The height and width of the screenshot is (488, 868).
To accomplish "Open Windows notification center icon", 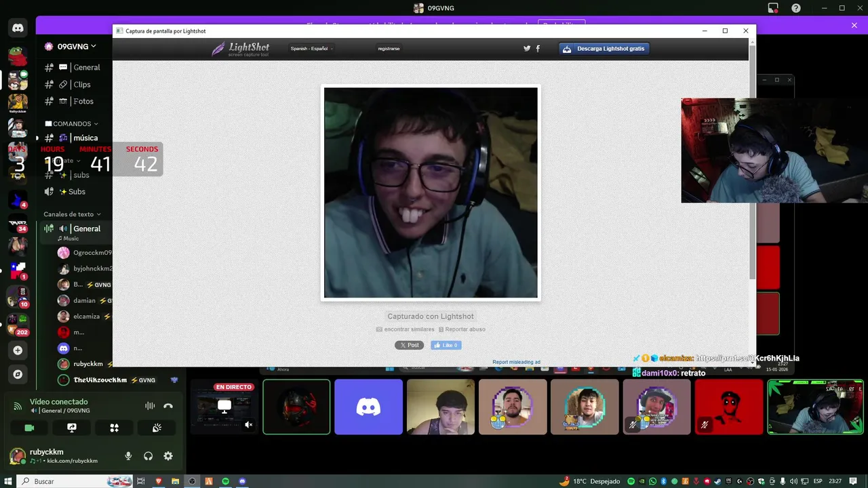I will tap(854, 481).
